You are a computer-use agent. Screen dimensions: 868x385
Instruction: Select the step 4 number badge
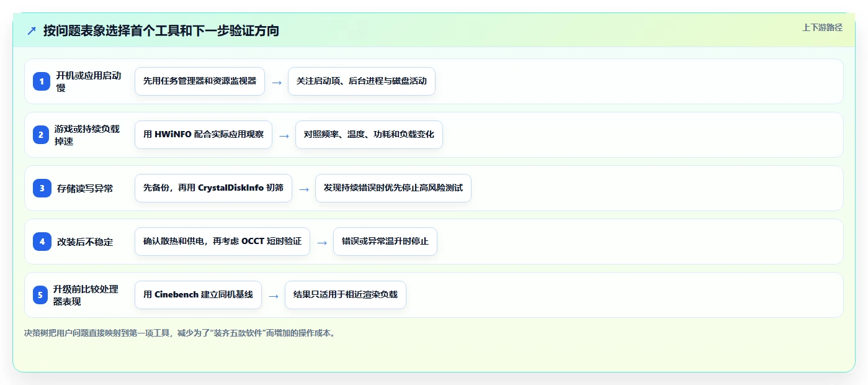[x=42, y=242]
